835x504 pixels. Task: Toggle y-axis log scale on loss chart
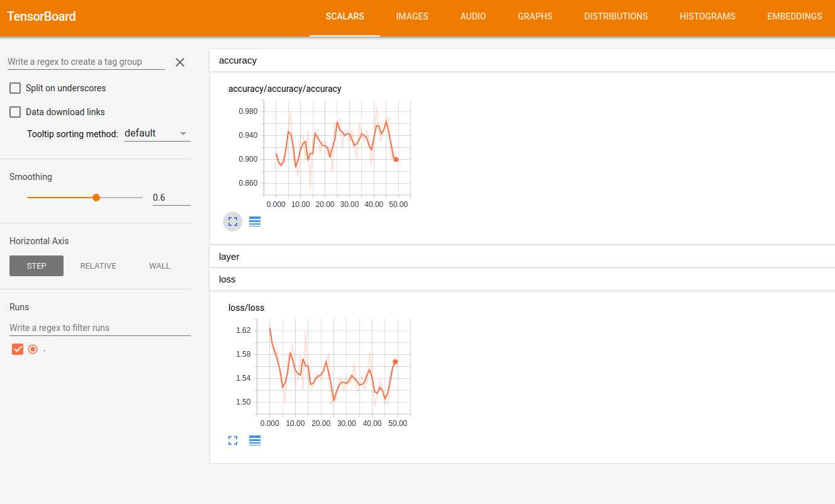point(255,440)
